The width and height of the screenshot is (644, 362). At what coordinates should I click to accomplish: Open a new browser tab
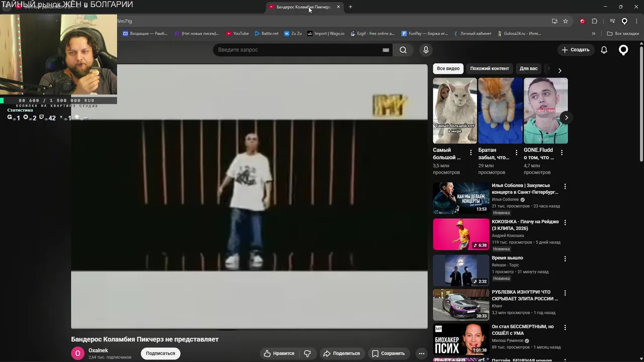(x=350, y=7)
